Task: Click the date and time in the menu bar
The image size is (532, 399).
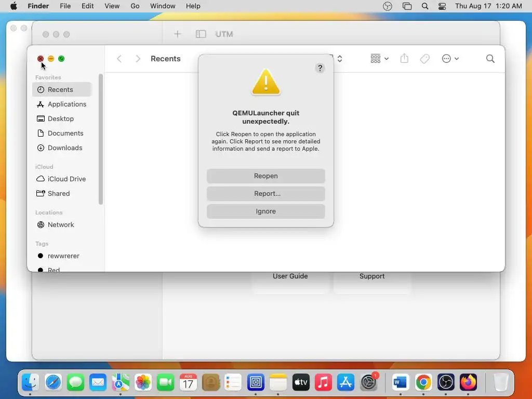Action: pos(488,6)
